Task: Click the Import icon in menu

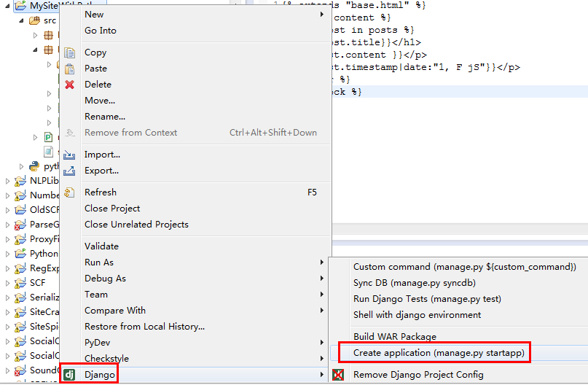Action: coord(70,155)
